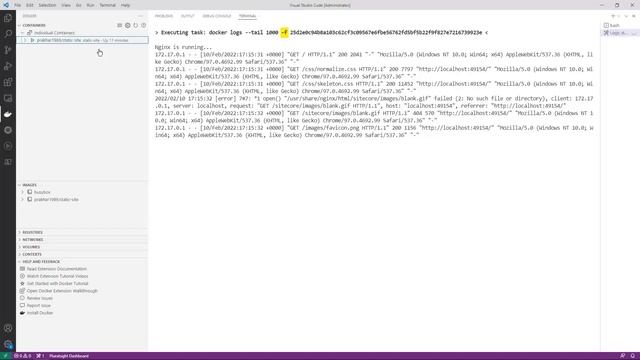The width and height of the screenshot is (640, 360).
Task: Open the Remote Explorer view
Action: pos(8,98)
